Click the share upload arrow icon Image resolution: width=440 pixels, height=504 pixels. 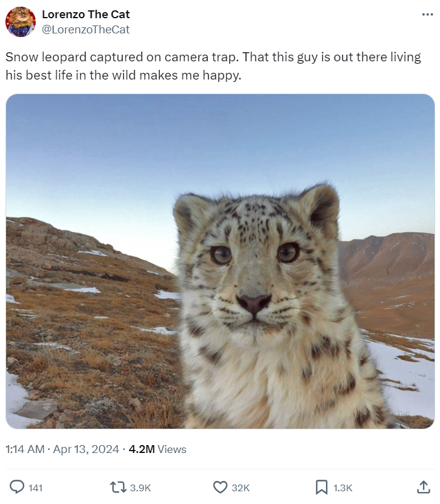pos(423,487)
